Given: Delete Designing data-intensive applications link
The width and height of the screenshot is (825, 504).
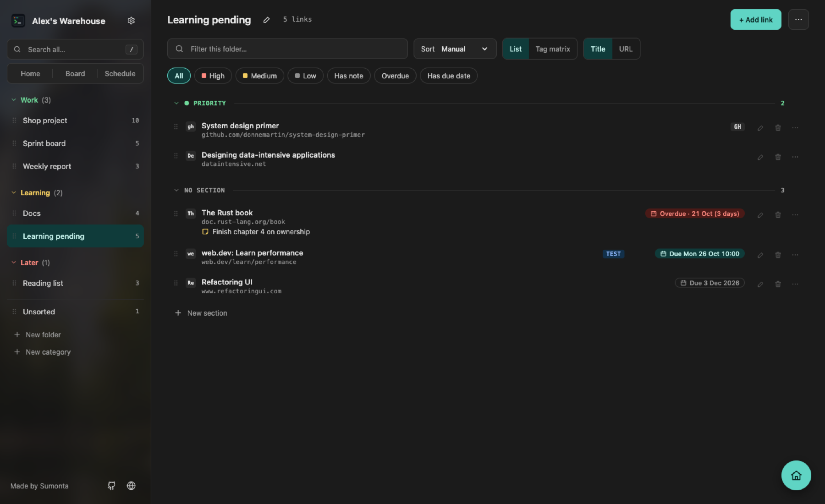Looking at the screenshot, I should click(778, 157).
